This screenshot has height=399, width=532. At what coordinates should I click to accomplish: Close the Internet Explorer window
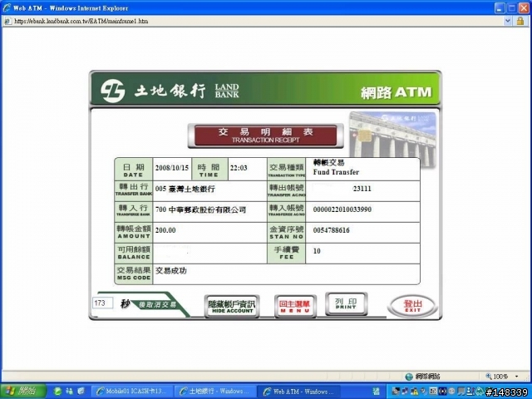[x=525, y=7]
